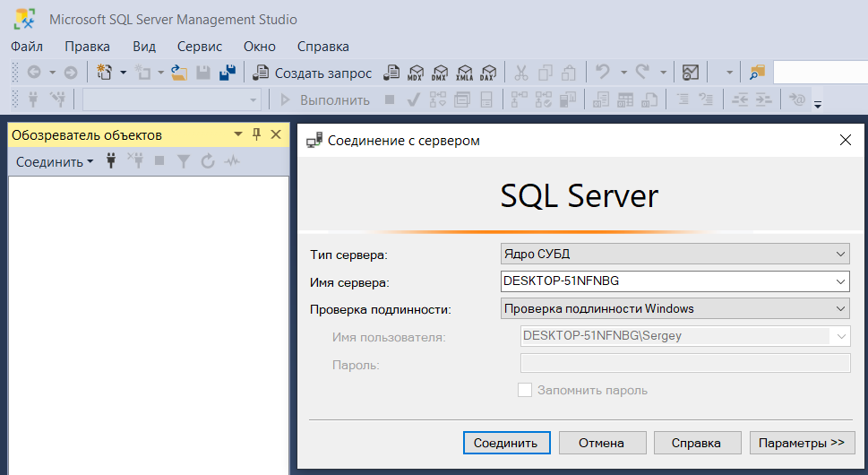This screenshot has width=868, height=475.
Task: Click the MDX query icon
Action: pyautogui.click(x=416, y=73)
